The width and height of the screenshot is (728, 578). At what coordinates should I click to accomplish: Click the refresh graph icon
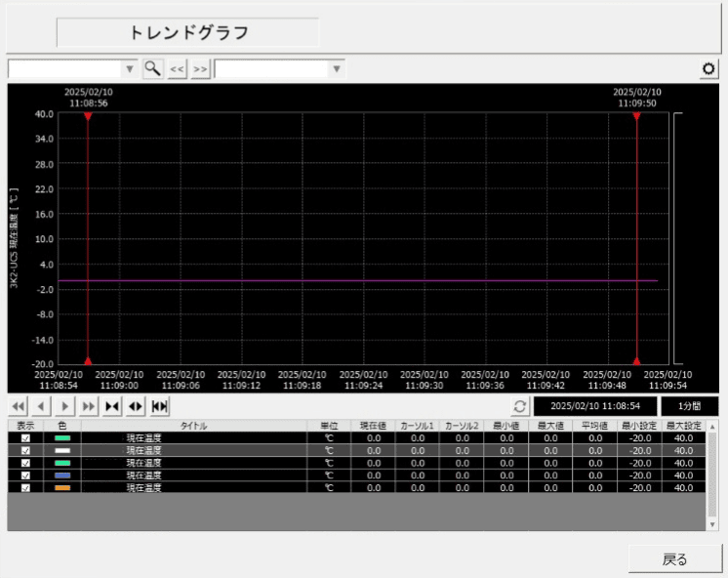[520, 406]
